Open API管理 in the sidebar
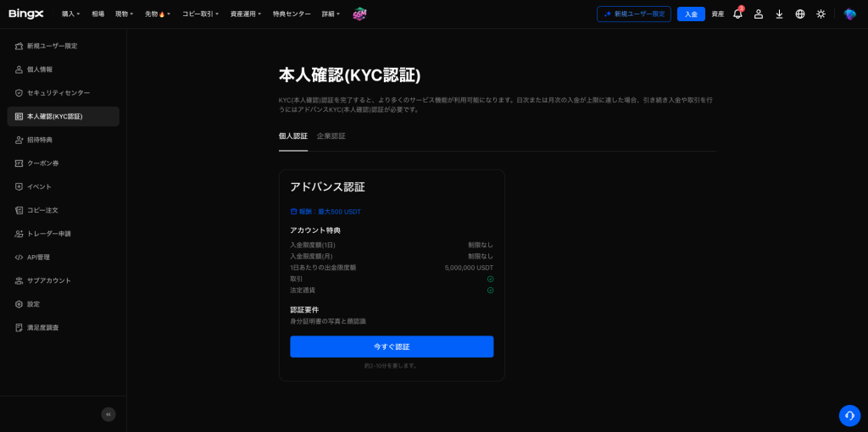This screenshot has width=868, height=432. pos(38,257)
